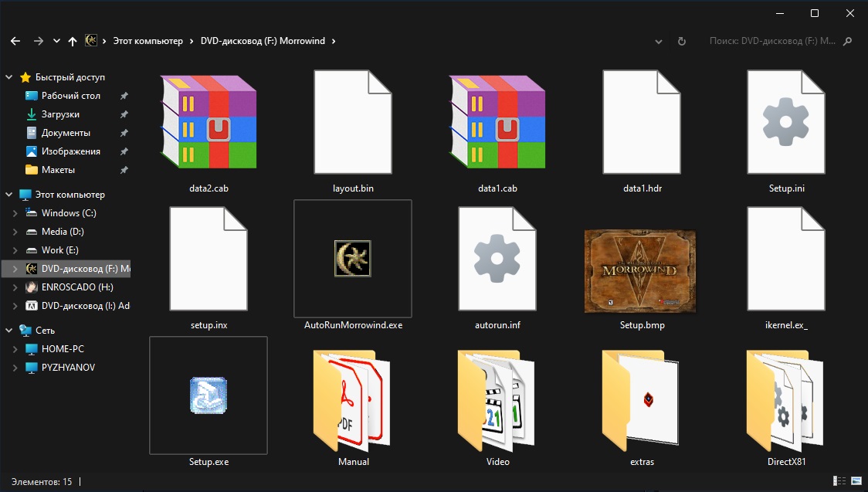Open chevron after Morrowind breadcrumb
This screenshot has width=868, height=492.
click(x=334, y=41)
